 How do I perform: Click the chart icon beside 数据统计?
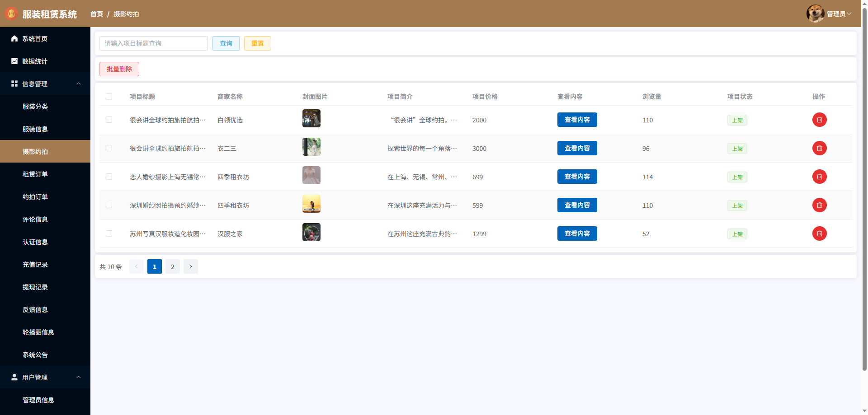tap(14, 61)
